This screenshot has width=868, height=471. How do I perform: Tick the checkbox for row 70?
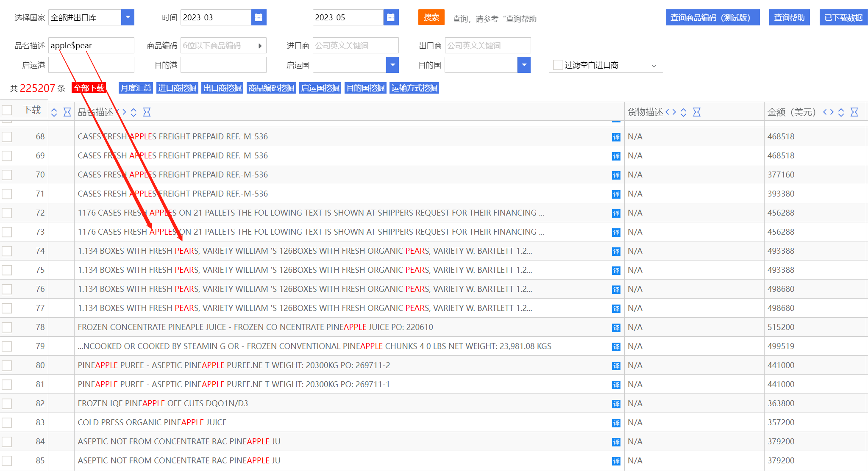coord(7,175)
